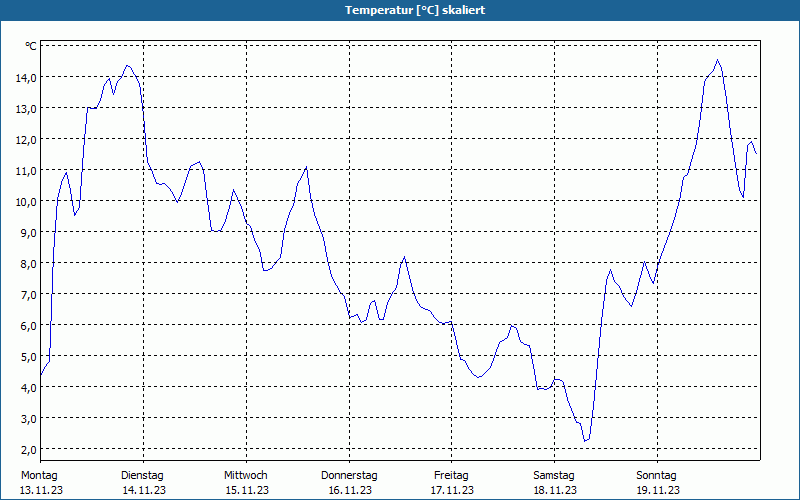Click the Freitag day label
The image size is (800, 500).
coord(452,476)
